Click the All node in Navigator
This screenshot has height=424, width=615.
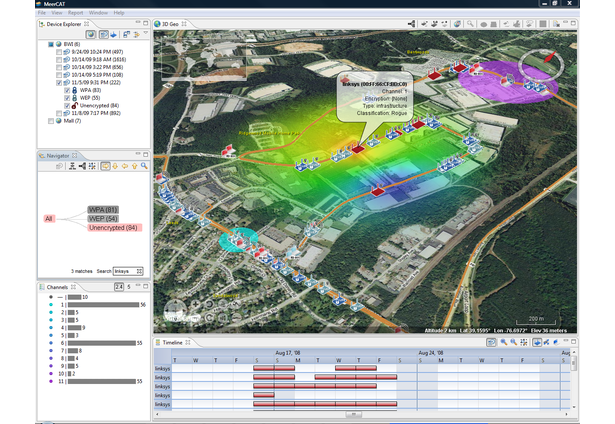point(48,218)
